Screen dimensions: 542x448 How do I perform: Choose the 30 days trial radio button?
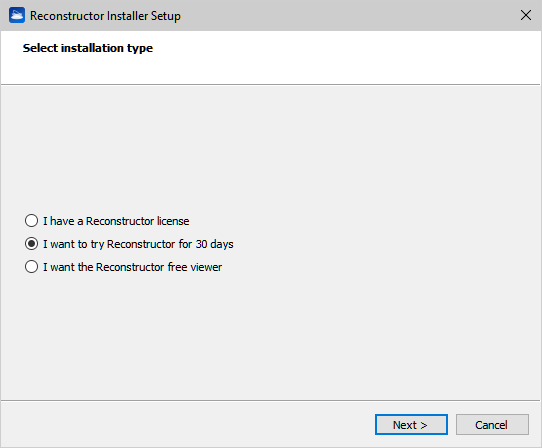click(x=31, y=244)
